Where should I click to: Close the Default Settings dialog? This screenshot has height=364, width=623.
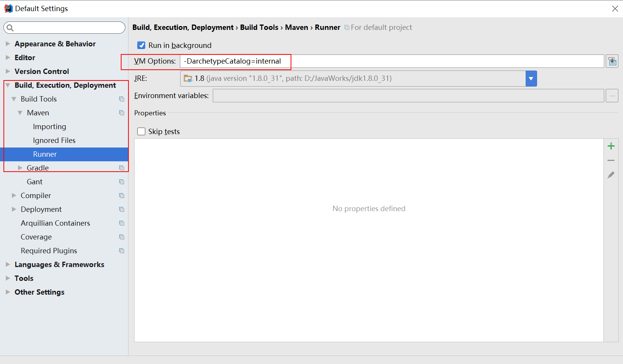[615, 8]
